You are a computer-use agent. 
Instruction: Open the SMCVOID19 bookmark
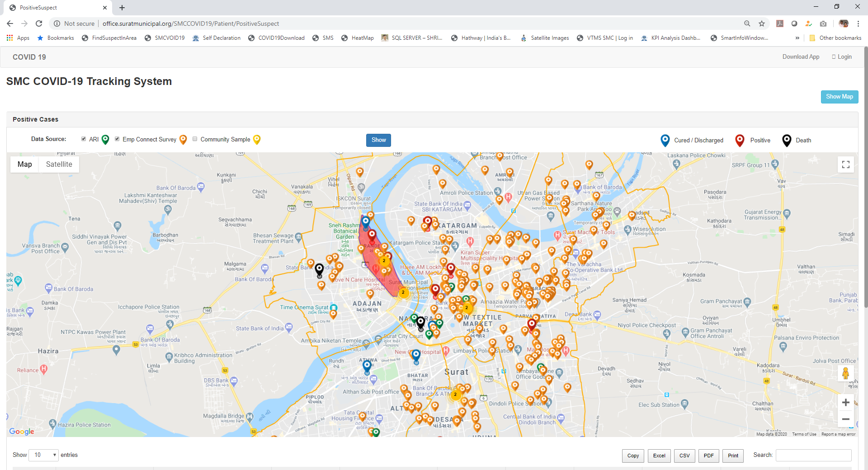[x=165, y=38]
